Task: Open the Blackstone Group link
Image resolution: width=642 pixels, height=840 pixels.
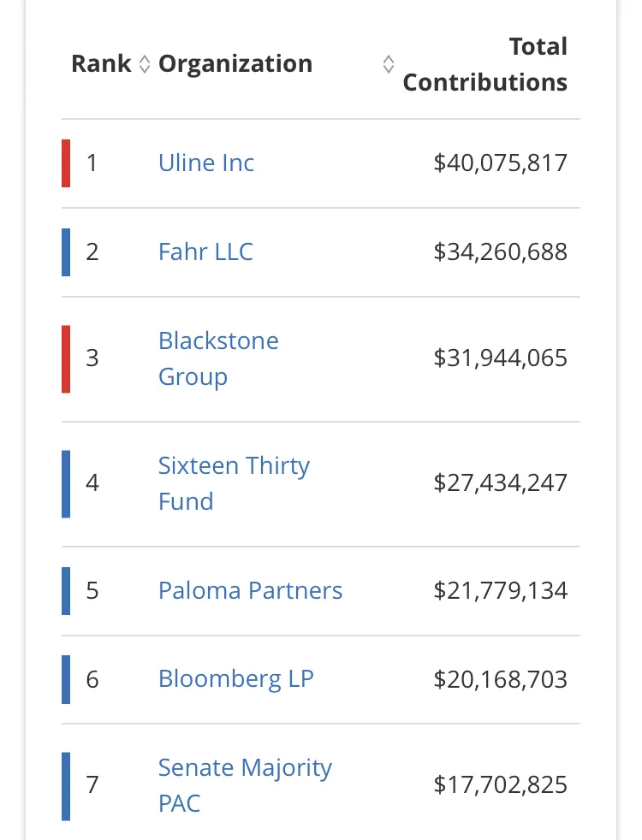Action: tap(218, 358)
